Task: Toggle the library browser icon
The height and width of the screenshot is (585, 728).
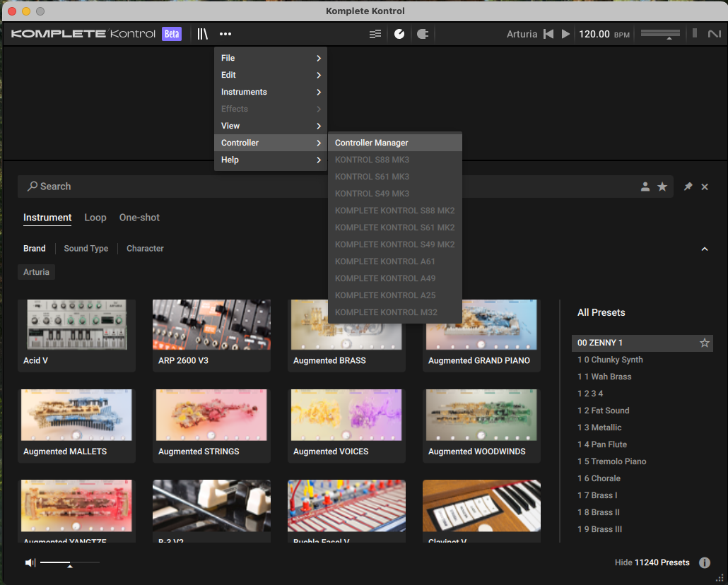Action: click(x=202, y=34)
